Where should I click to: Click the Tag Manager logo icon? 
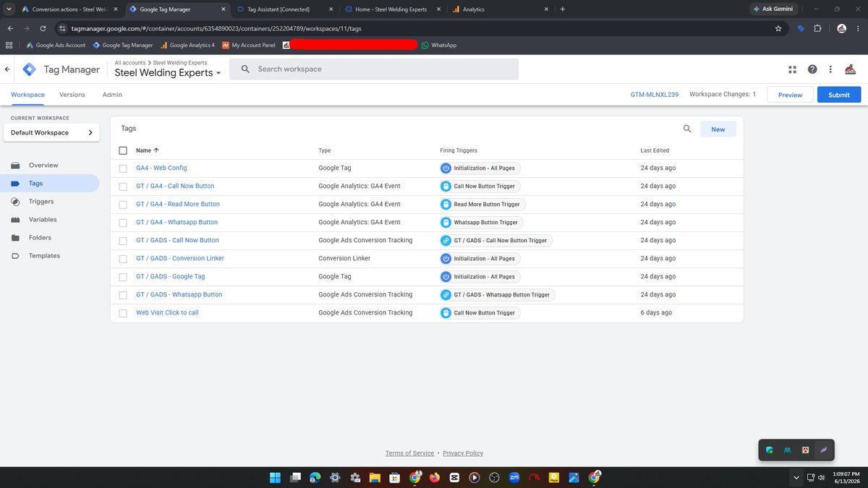[x=29, y=69]
